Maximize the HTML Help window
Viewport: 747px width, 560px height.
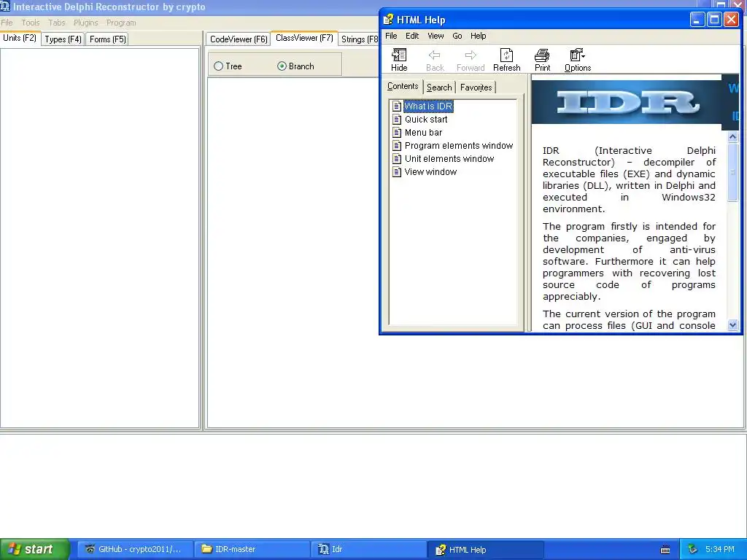click(714, 20)
